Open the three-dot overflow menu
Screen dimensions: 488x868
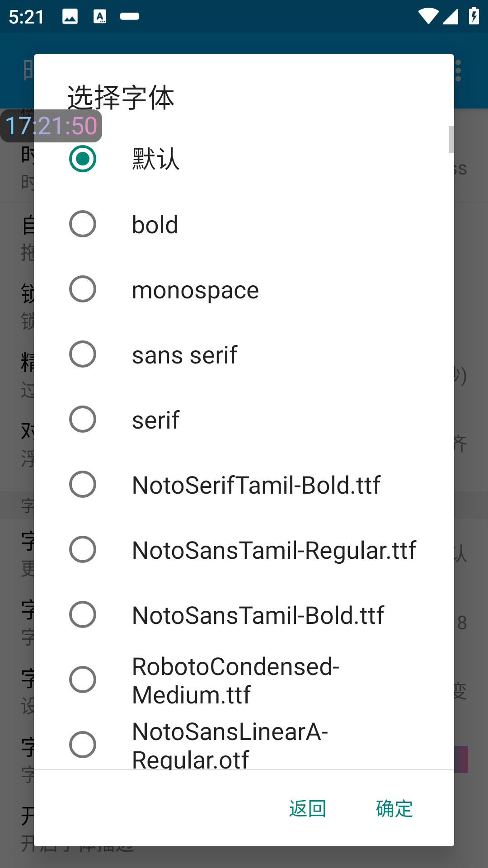(458, 71)
